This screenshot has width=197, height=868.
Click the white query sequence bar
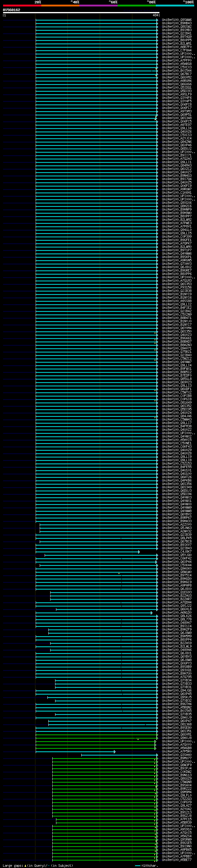tap(81, 13)
